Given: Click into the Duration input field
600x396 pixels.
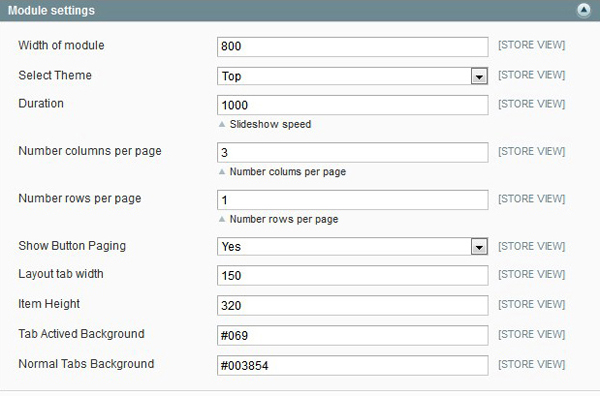Looking at the screenshot, I should (352, 105).
